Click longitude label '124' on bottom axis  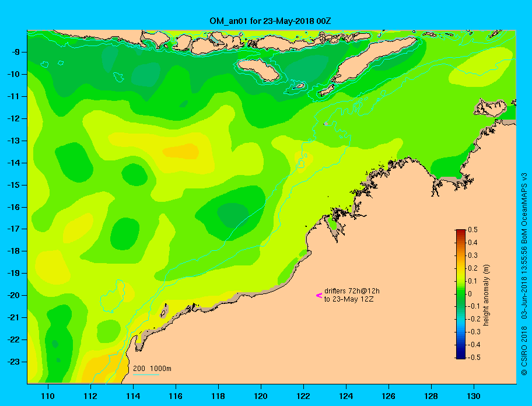(x=346, y=396)
